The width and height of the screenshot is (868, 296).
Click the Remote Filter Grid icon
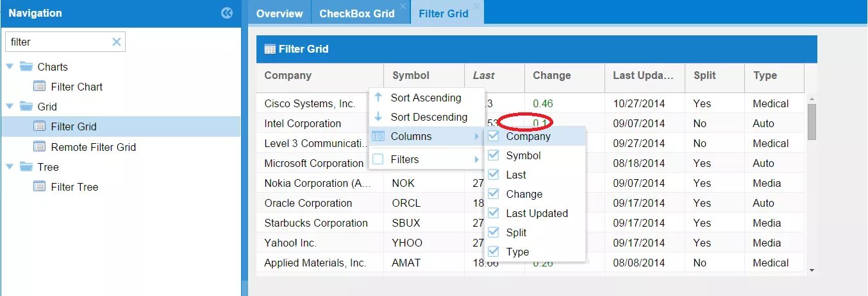(x=40, y=146)
